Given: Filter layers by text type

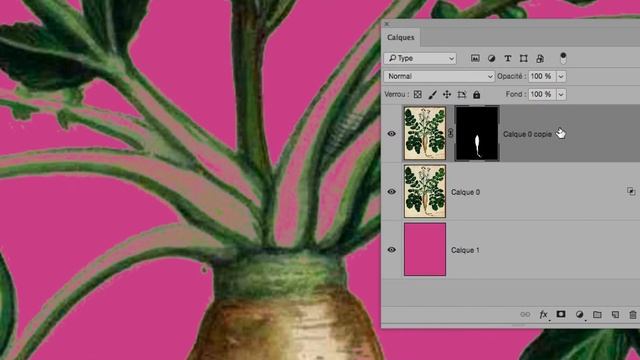Looking at the screenshot, I should pyautogui.click(x=508, y=58).
